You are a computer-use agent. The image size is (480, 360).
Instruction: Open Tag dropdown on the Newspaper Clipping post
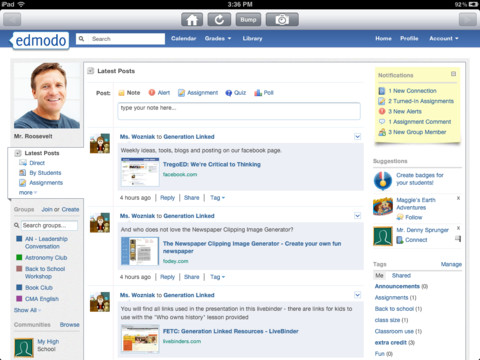(x=217, y=277)
